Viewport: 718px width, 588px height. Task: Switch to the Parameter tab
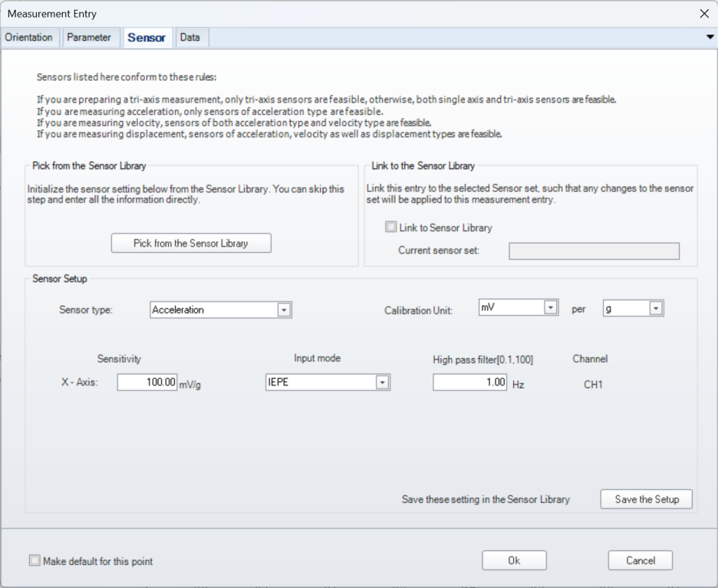tap(89, 38)
